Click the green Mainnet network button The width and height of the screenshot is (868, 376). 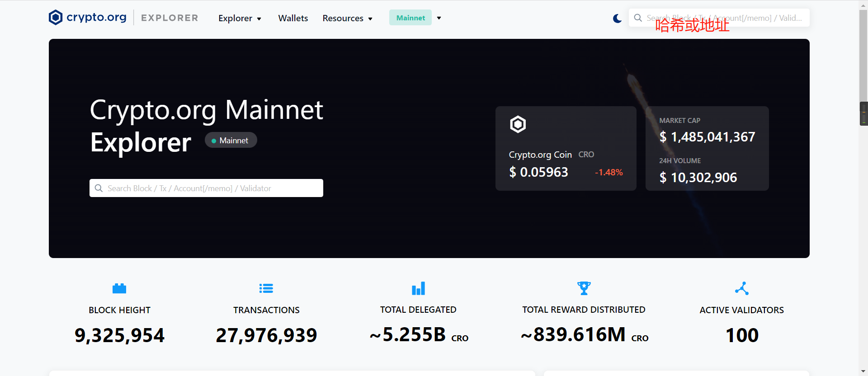click(x=410, y=18)
